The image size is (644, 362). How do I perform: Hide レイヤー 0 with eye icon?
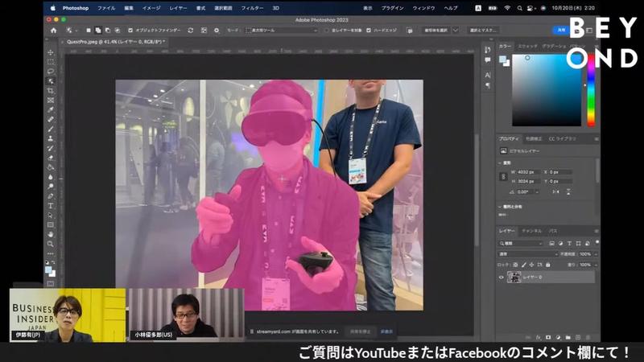click(501, 278)
